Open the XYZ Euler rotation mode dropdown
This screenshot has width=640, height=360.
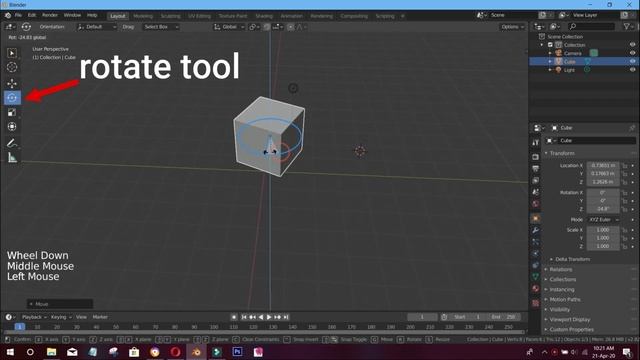pyautogui.click(x=603, y=220)
